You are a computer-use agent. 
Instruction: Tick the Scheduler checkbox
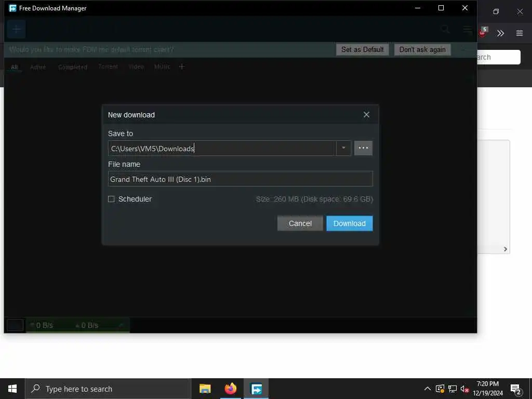(x=111, y=199)
